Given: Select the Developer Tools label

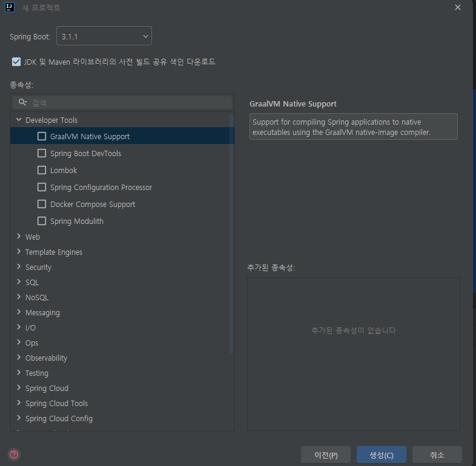Looking at the screenshot, I should point(51,120).
